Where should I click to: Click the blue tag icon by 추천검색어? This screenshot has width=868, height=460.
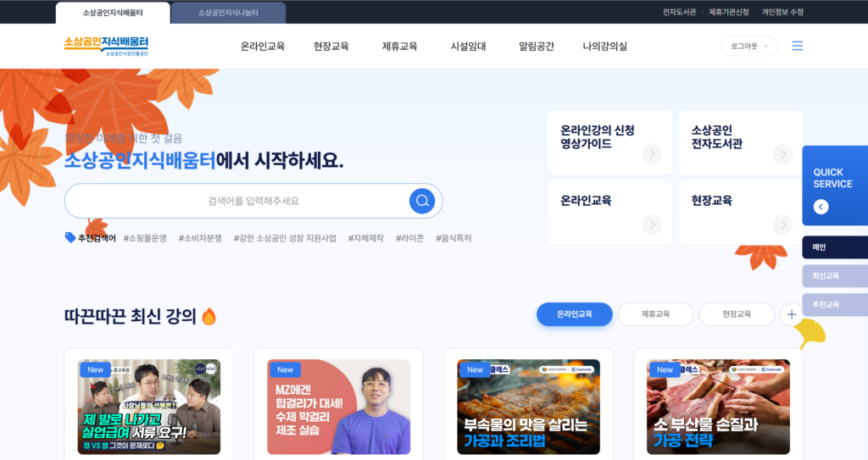[70, 237]
